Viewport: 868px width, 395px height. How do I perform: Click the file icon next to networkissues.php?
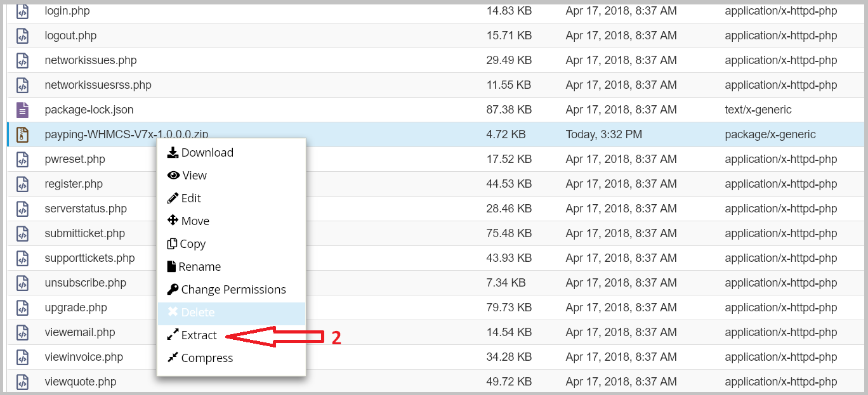(x=22, y=61)
